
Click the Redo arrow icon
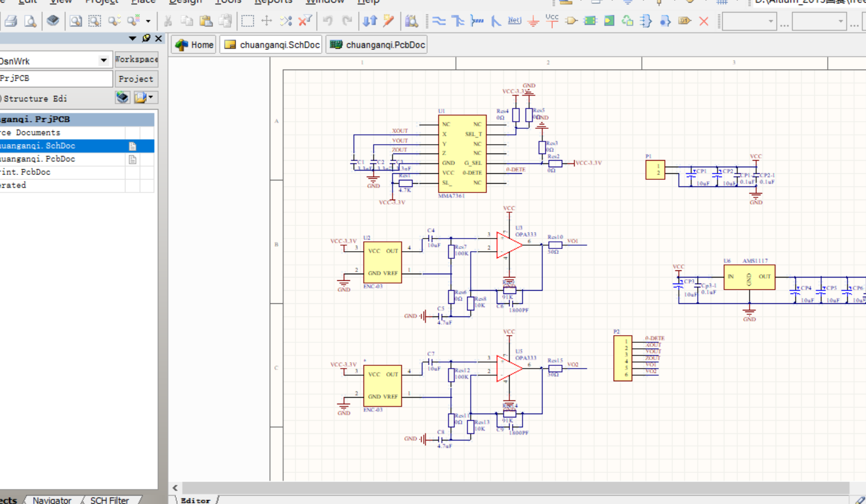click(x=347, y=21)
